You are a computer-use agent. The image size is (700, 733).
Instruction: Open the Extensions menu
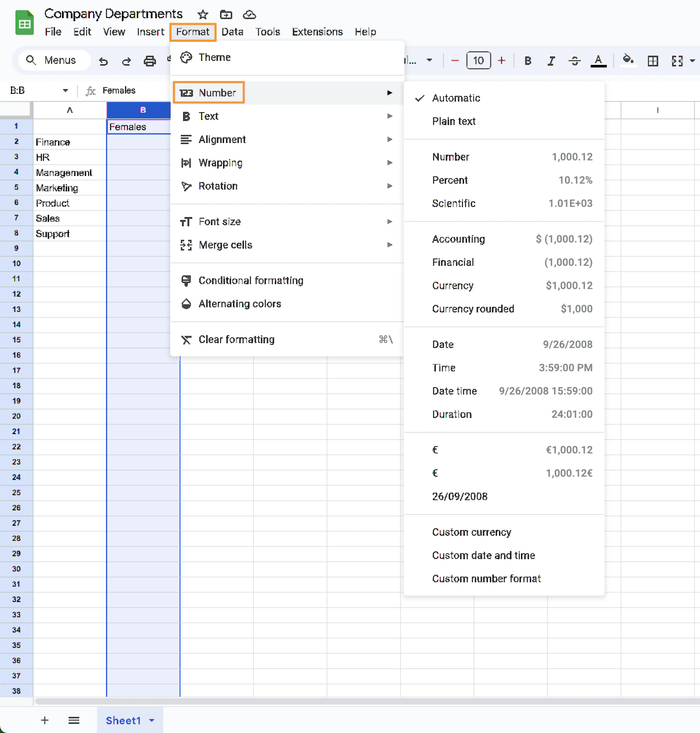click(x=317, y=32)
